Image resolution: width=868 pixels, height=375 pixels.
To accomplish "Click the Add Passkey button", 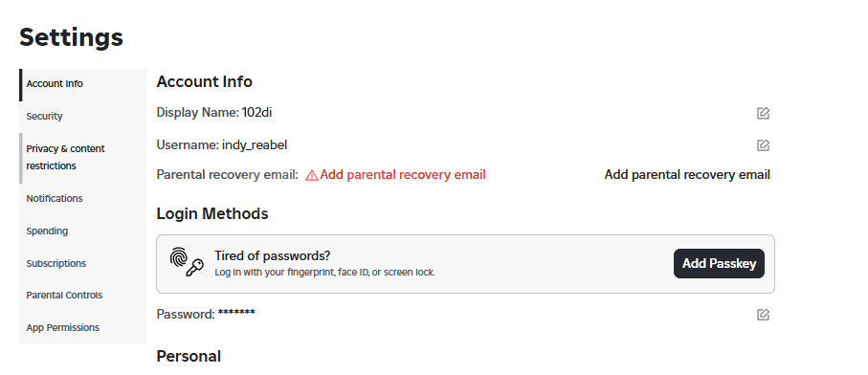I will (x=719, y=264).
